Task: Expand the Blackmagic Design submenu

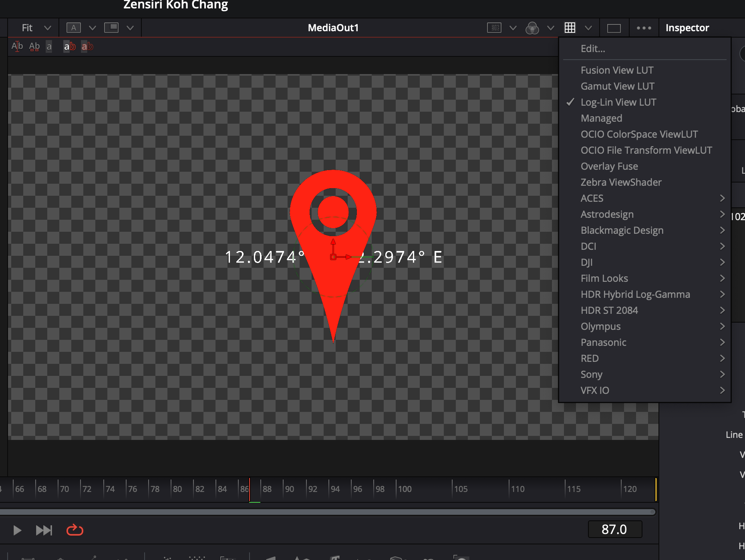Action: pos(645,230)
